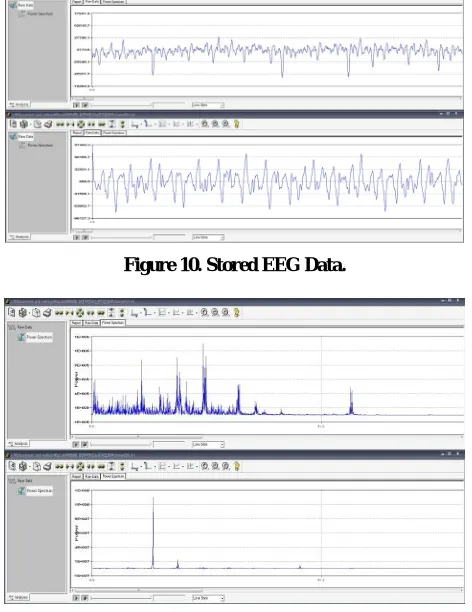Click the 3D cube icon in the raw EEG waveform window
Screen dimensions: 472x612
pyautogui.click(x=24, y=124)
